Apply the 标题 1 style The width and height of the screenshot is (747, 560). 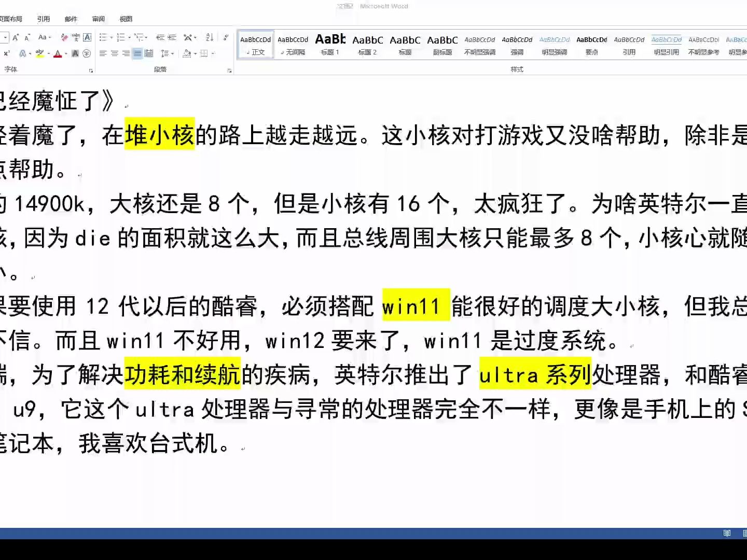pyautogui.click(x=330, y=45)
